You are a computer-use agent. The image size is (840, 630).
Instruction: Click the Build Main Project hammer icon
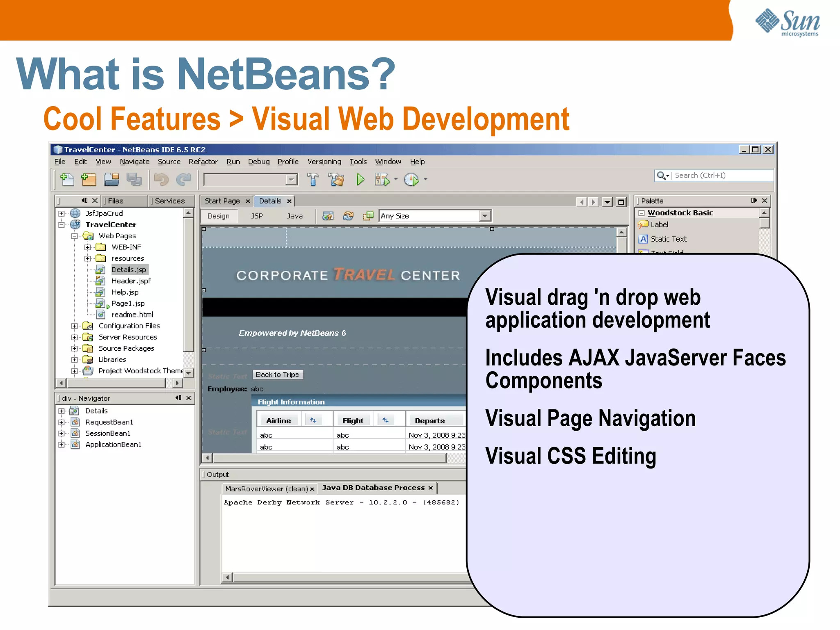tap(313, 179)
